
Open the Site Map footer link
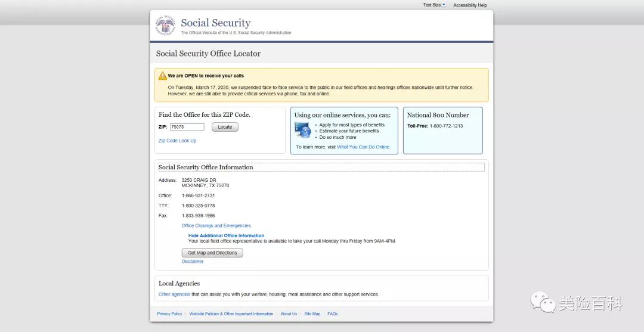312,314
